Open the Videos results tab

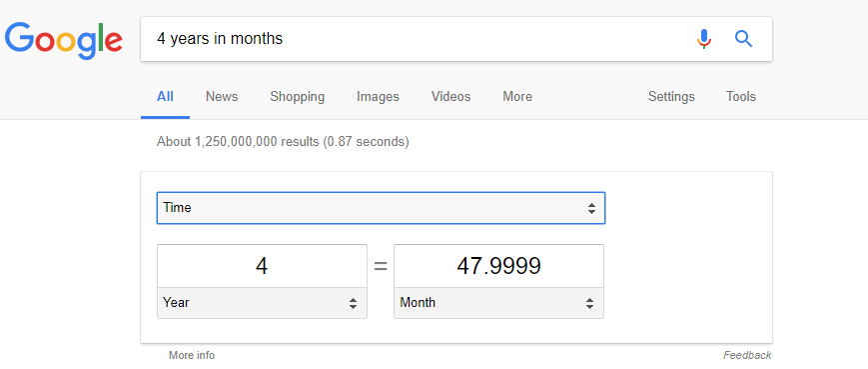pos(450,97)
